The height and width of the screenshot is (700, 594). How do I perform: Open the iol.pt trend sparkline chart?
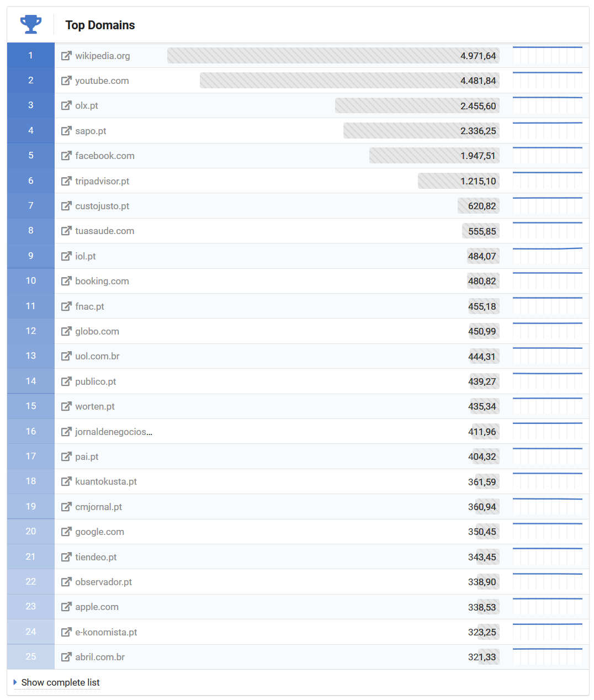pyautogui.click(x=547, y=256)
